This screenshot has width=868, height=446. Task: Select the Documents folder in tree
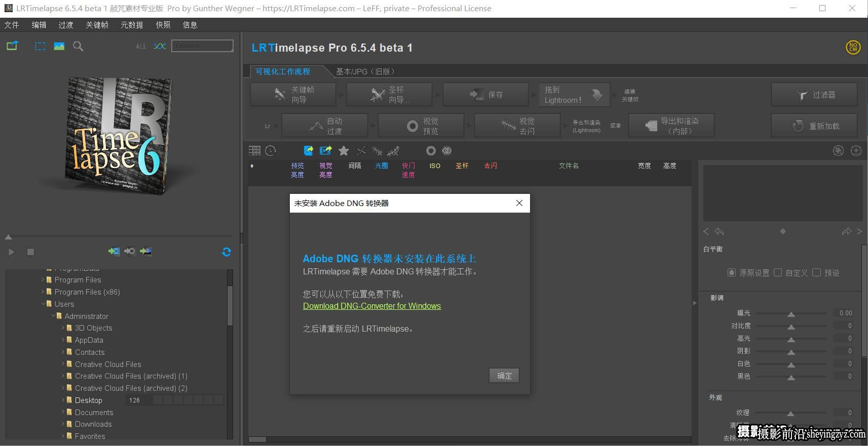(x=94, y=412)
